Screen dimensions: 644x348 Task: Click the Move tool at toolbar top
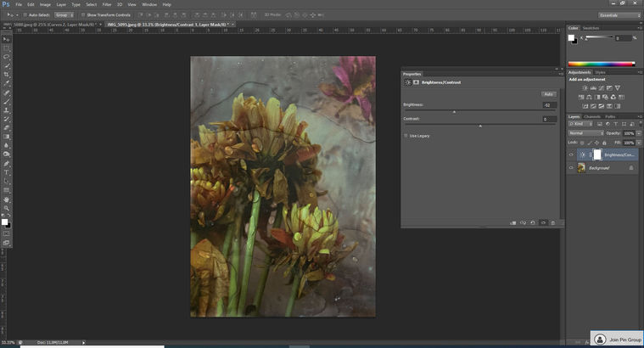coord(7,39)
